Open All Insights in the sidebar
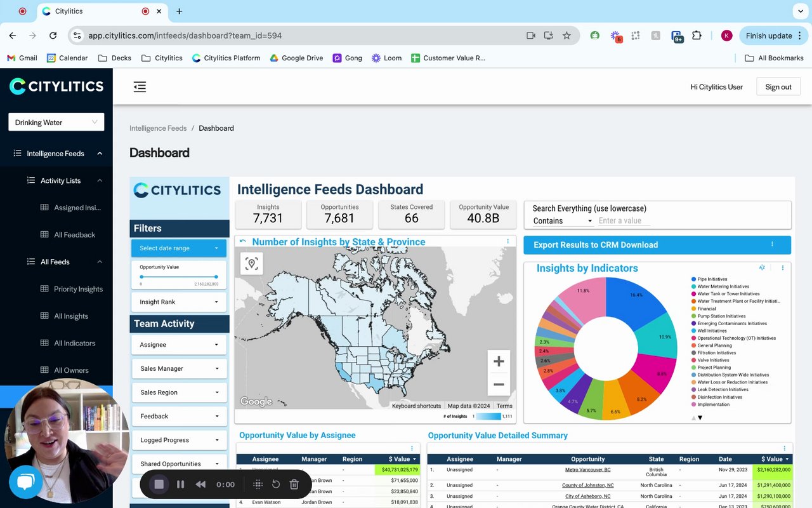This screenshot has width=812, height=508. (x=64, y=316)
